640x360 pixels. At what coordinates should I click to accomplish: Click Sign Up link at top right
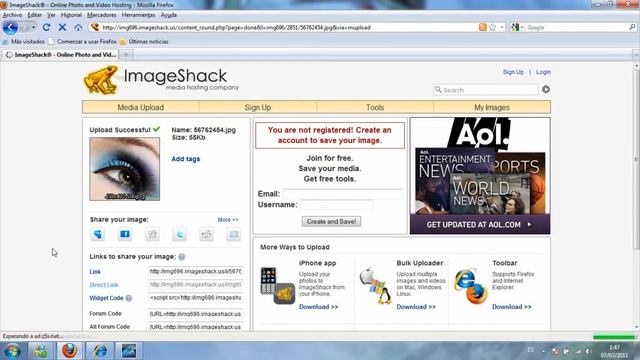click(x=513, y=72)
